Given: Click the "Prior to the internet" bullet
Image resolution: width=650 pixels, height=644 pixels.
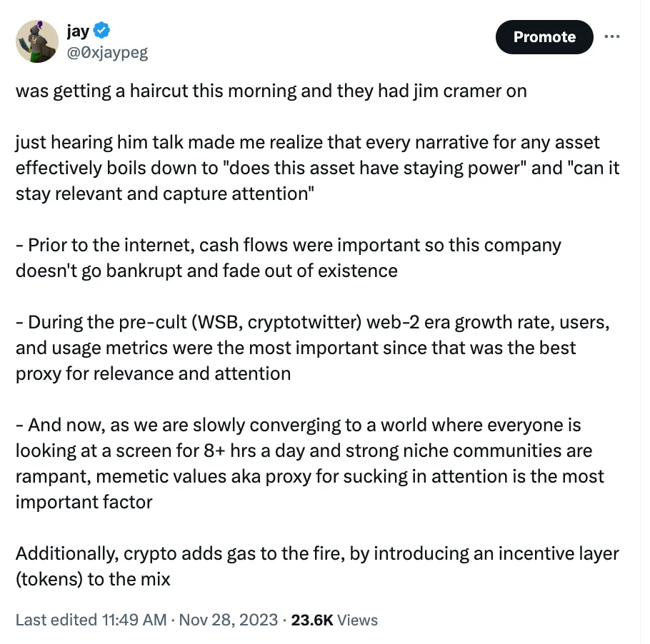Looking at the screenshot, I should click(x=286, y=258).
